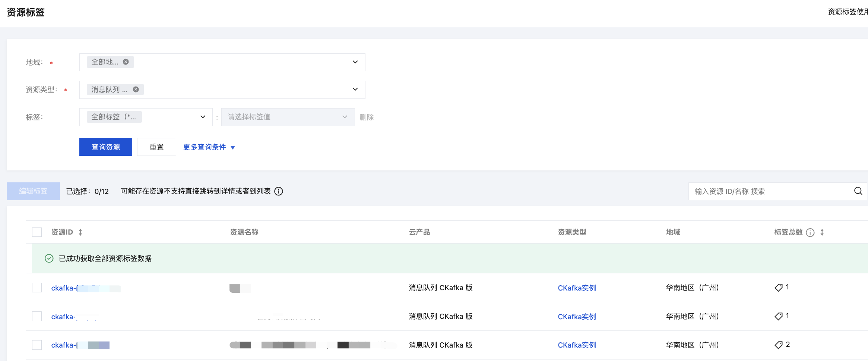
Task: Remove the 全部地... region chip
Action: pos(126,62)
